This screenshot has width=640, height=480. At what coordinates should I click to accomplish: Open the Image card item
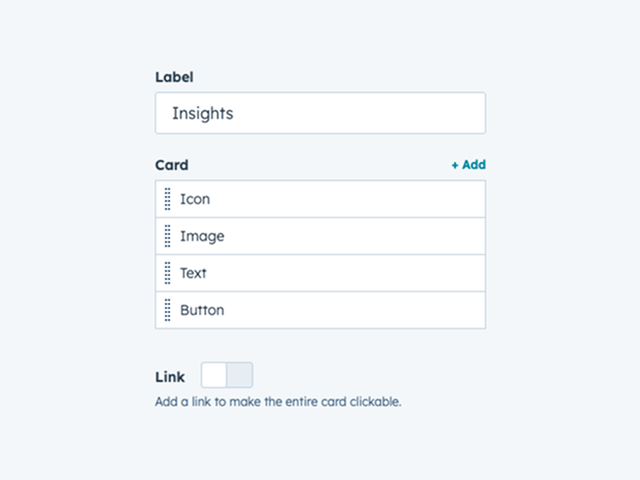202,236
